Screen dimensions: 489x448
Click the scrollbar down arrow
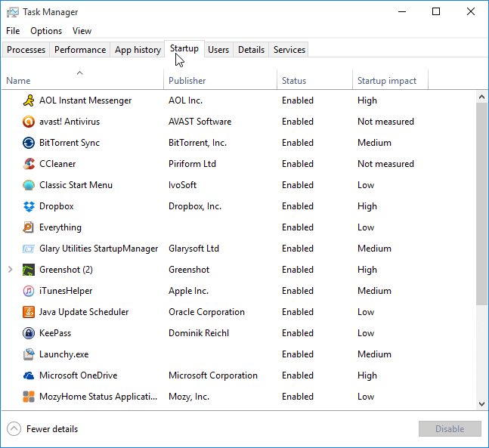pyautogui.click(x=482, y=405)
